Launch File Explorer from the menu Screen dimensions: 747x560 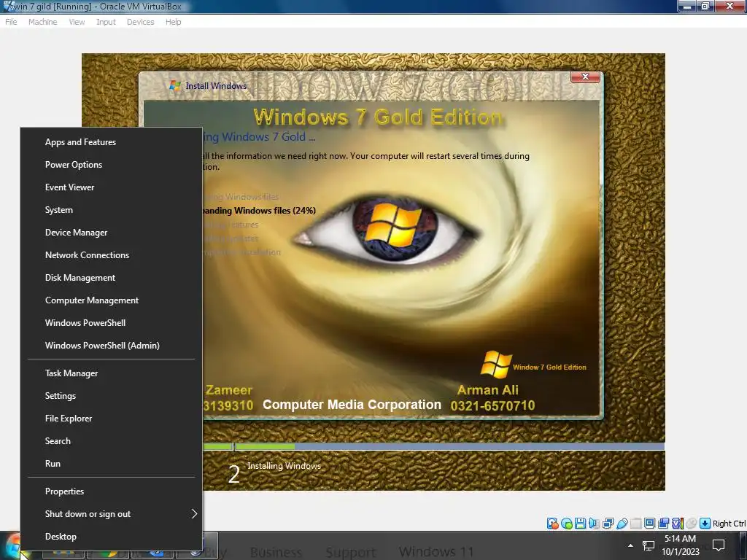pyautogui.click(x=112, y=419)
